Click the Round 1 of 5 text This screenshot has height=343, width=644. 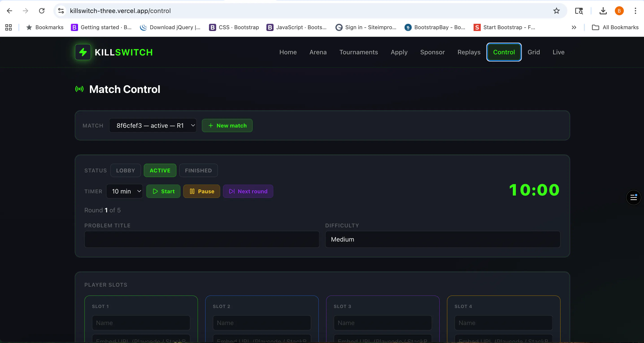click(x=102, y=210)
